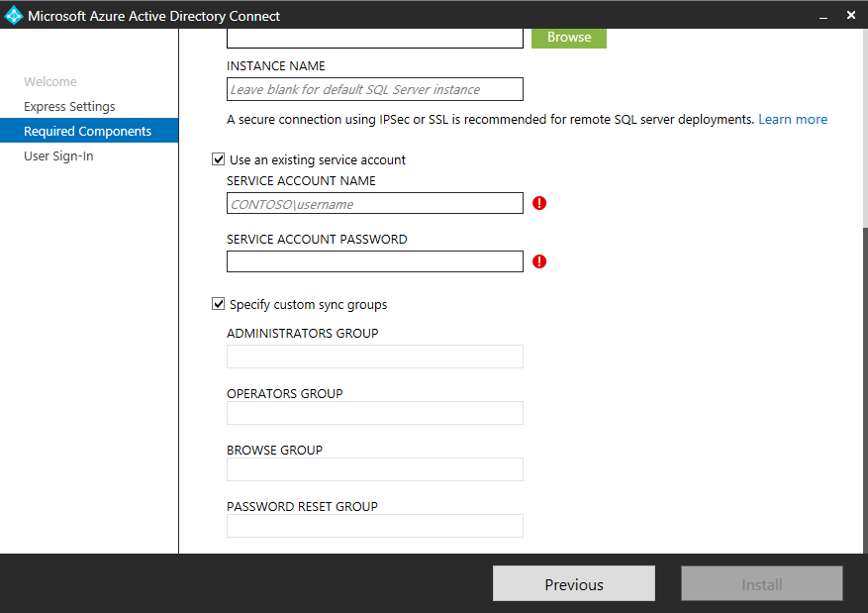Close the Azure AD Connect wizard
This screenshot has width=868, height=613.
click(851, 16)
